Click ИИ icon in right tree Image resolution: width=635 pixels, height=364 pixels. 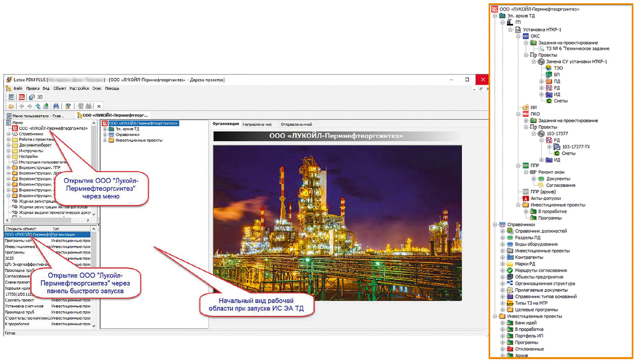(x=525, y=107)
